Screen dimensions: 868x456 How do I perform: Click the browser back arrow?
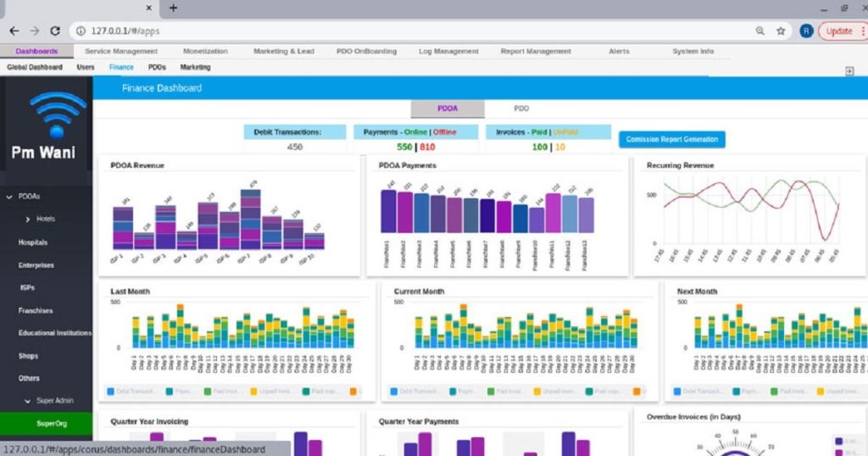tap(14, 31)
